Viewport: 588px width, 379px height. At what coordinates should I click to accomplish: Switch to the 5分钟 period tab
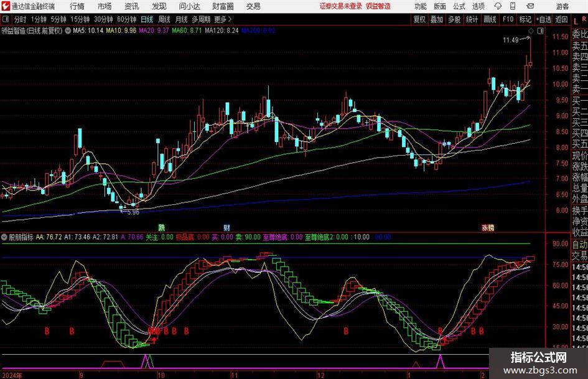click(58, 19)
